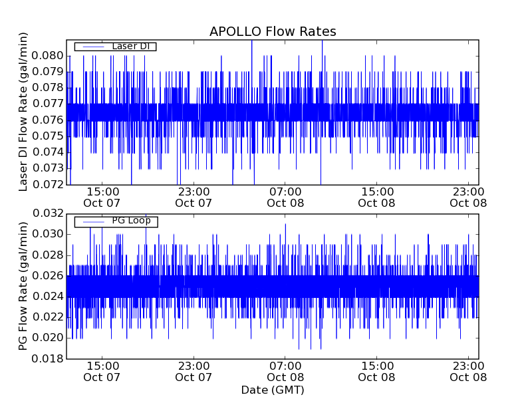Click the 0.076 y-axis tick label
The width and height of the screenshot is (532, 399).
click(48, 120)
